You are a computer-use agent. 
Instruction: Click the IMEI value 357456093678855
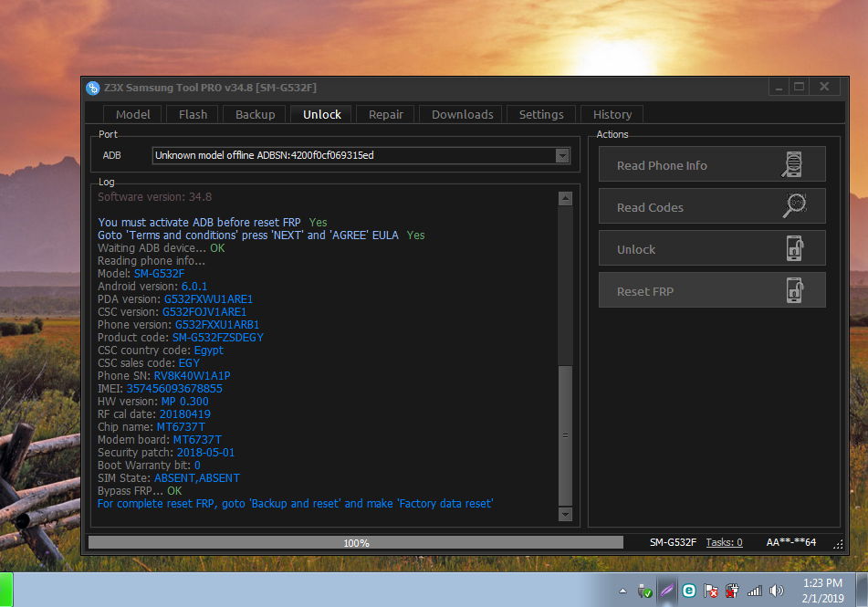174,389
